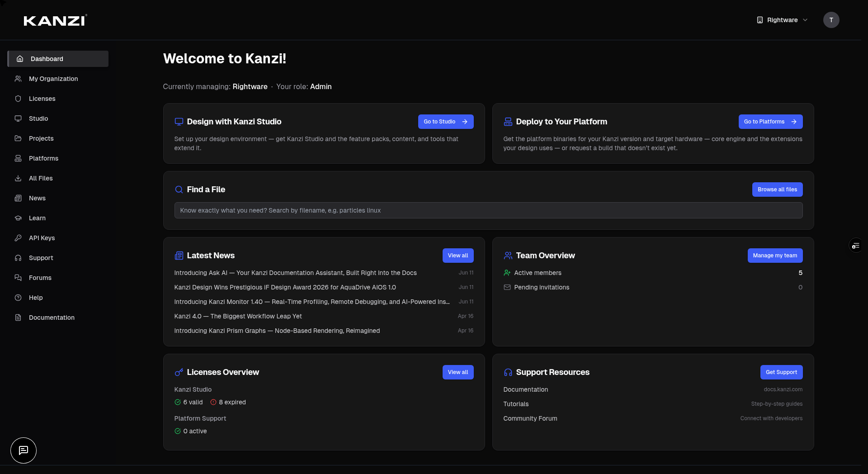Click the Studio monitor icon in sidebar

18,118
